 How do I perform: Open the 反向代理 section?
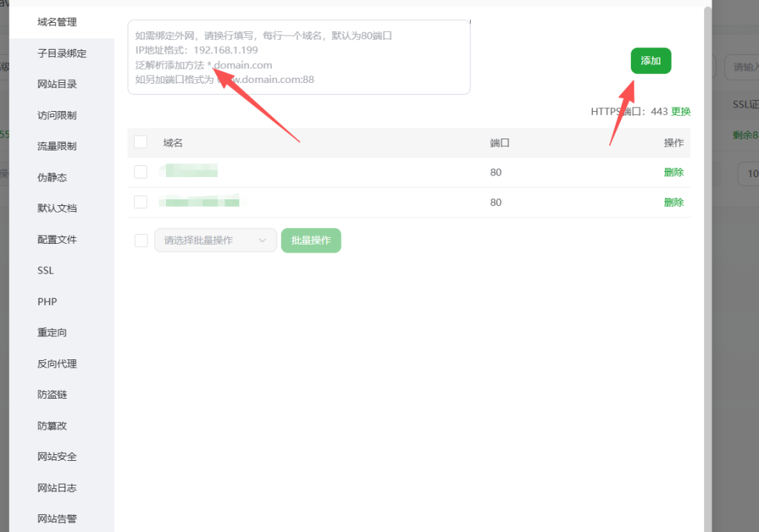tap(56, 364)
